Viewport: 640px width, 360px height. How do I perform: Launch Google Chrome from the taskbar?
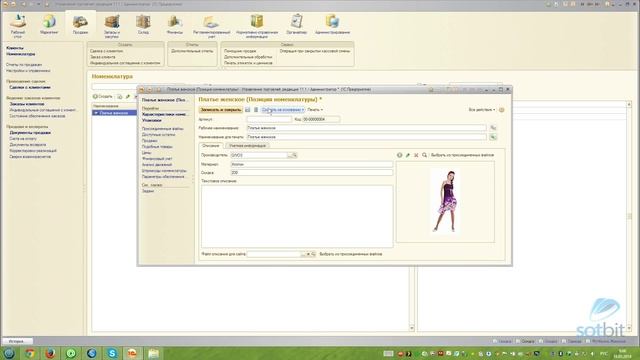coord(29,353)
